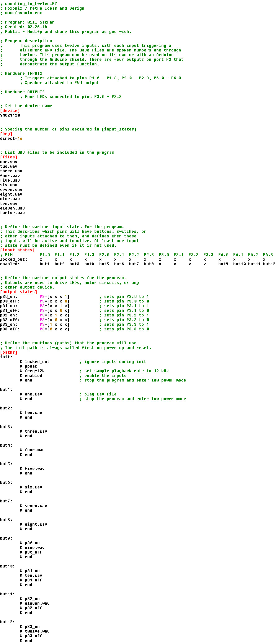Click the p30_off: output state label
276x644 pixels.
click(x=10, y=301)
